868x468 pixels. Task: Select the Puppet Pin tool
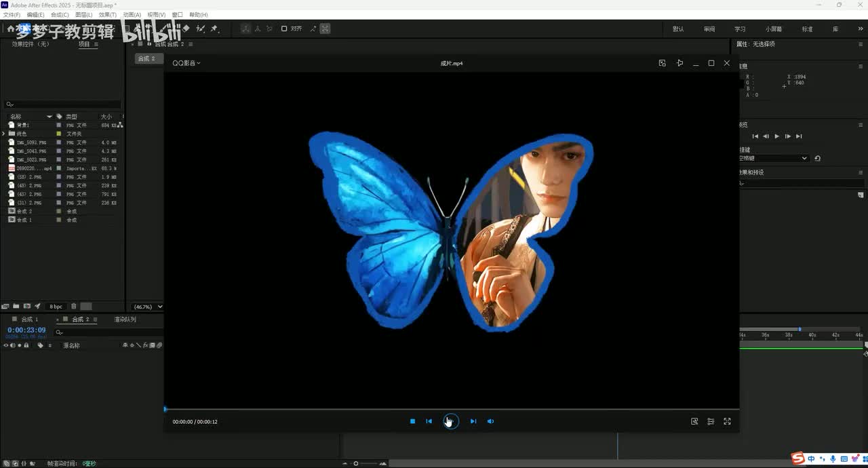click(x=214, y=28)
